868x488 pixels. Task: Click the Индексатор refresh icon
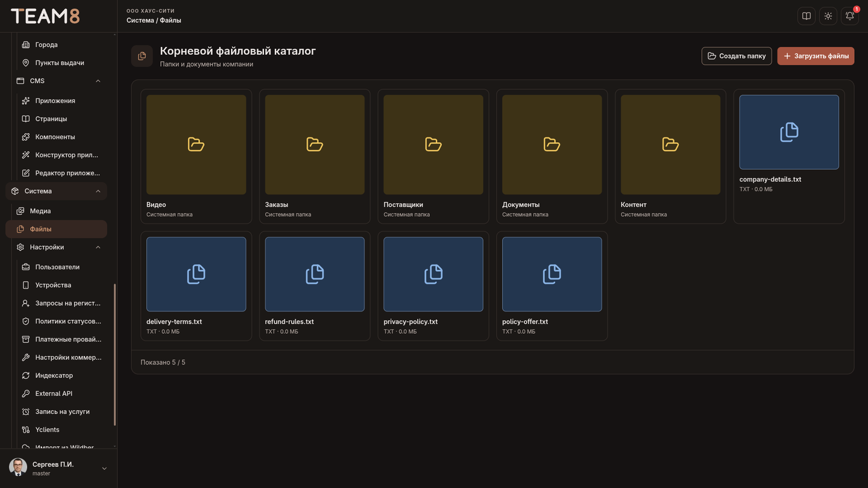click(26, 375)
